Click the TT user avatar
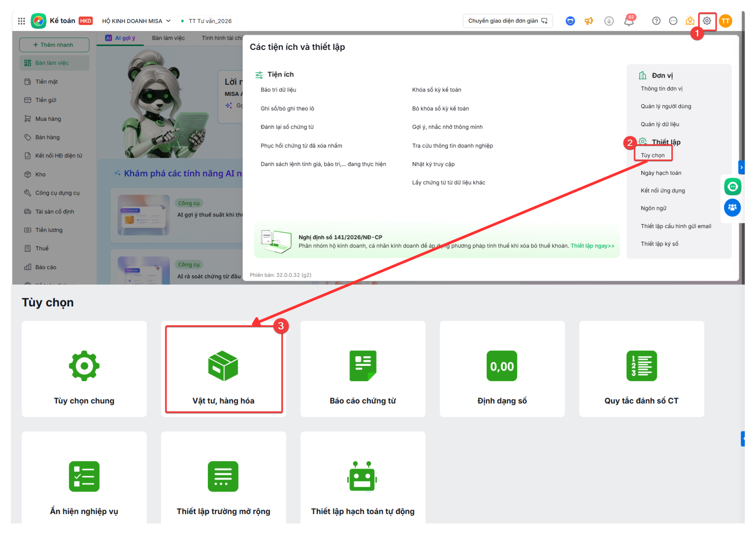The width and height of the screenshot is (756, 534). point(725,21)
